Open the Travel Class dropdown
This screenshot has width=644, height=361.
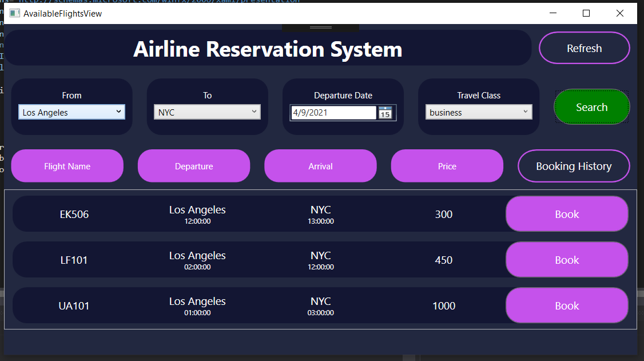[526, 112]
